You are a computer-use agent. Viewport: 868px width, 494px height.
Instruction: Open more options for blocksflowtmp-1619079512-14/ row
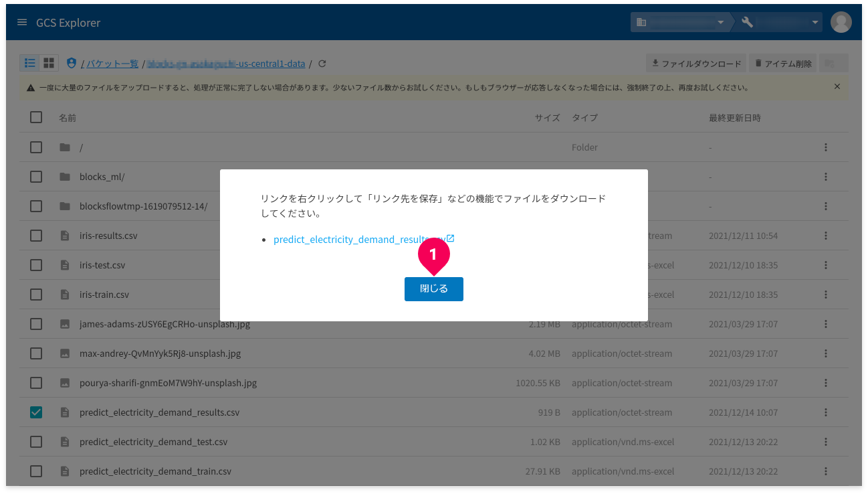(x=826, y=206)
